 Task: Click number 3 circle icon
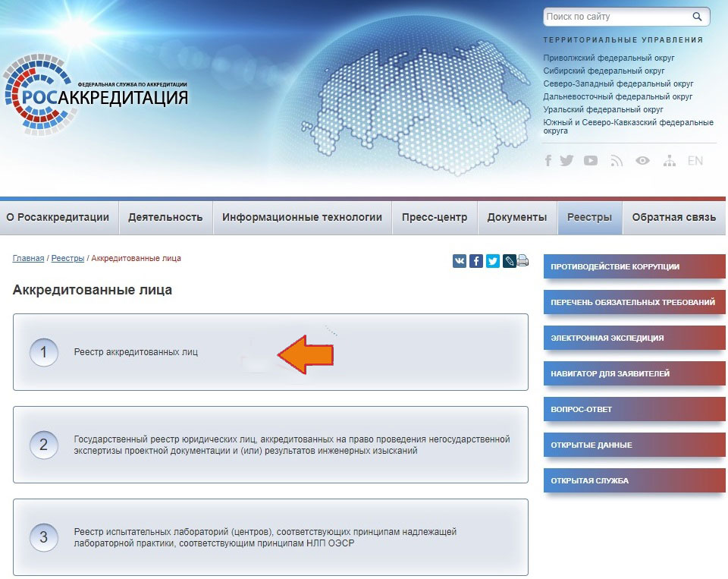44,537
